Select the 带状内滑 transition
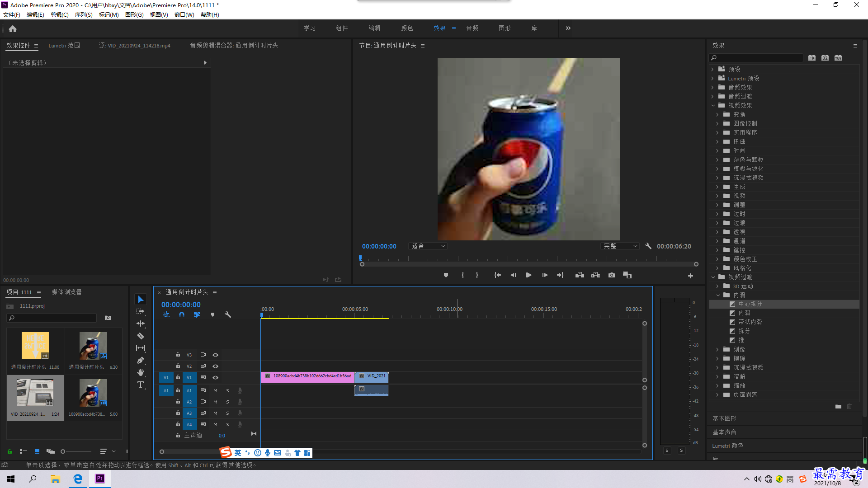Image resolution: width=868 pixels, height=488 pixels. (x=750, y=322)
